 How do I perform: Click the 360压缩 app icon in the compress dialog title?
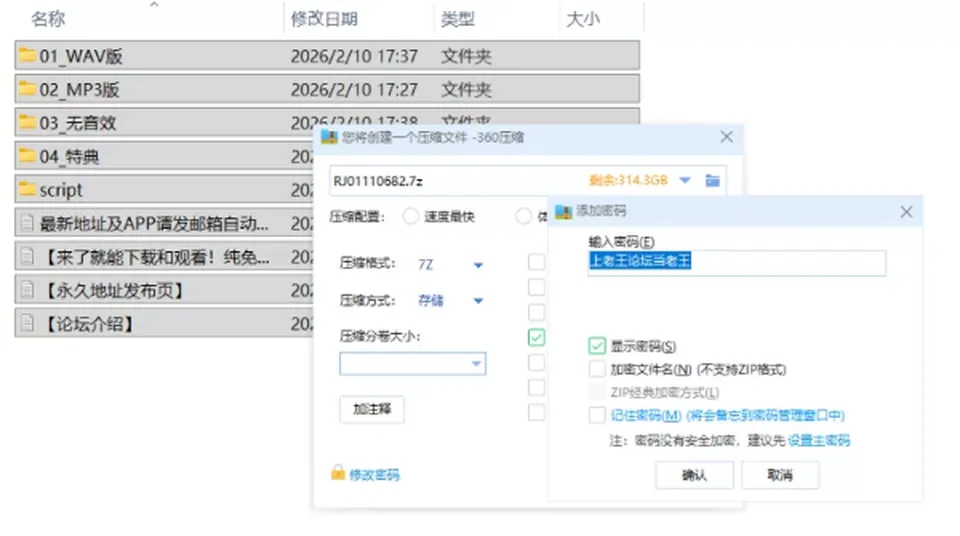click(329, 137)
